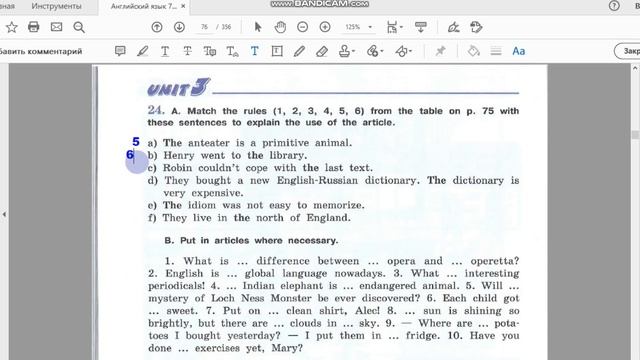Switch to the Английский язык document tab
The image size is (640, 360).
point(144,6)
